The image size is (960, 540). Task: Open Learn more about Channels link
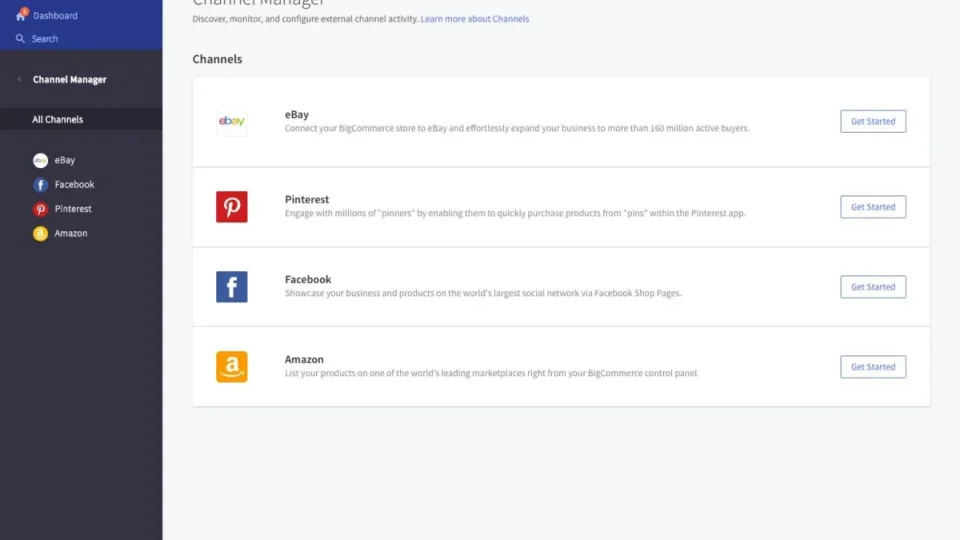click(x=474, y=19)
